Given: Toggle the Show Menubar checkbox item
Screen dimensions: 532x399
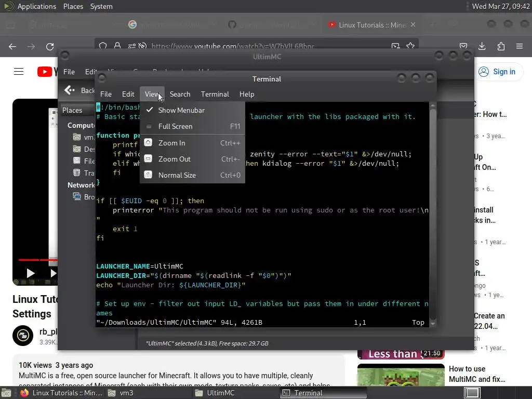Looking at the screenshot, I should pyautogui.click(x=192, y=110).
